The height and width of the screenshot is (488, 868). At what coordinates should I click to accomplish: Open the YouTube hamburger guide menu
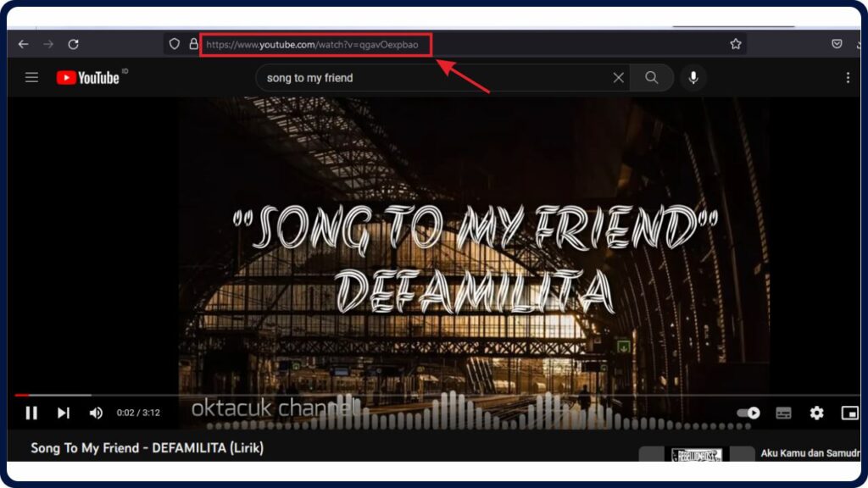(x=31, y=77)
